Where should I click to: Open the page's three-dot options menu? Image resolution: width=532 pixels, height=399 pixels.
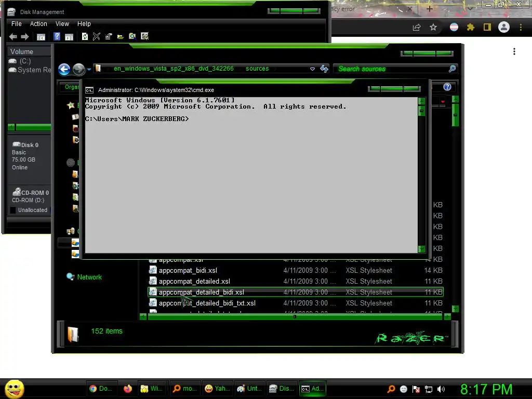click(514, 51)
